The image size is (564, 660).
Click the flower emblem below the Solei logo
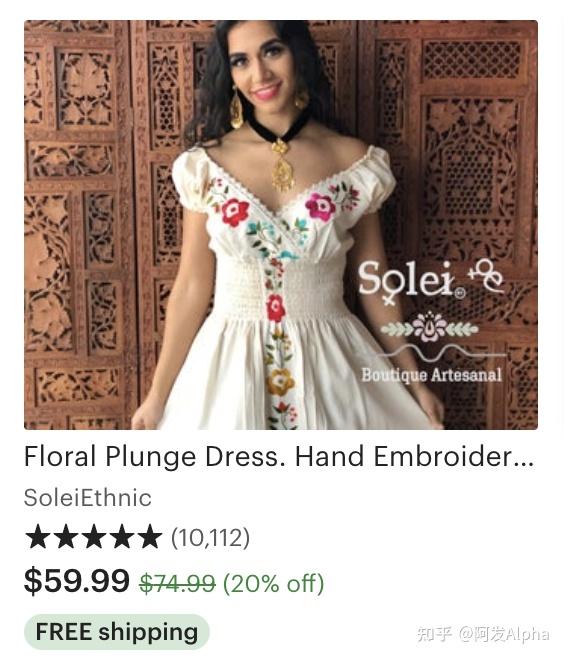click(429, 327)
